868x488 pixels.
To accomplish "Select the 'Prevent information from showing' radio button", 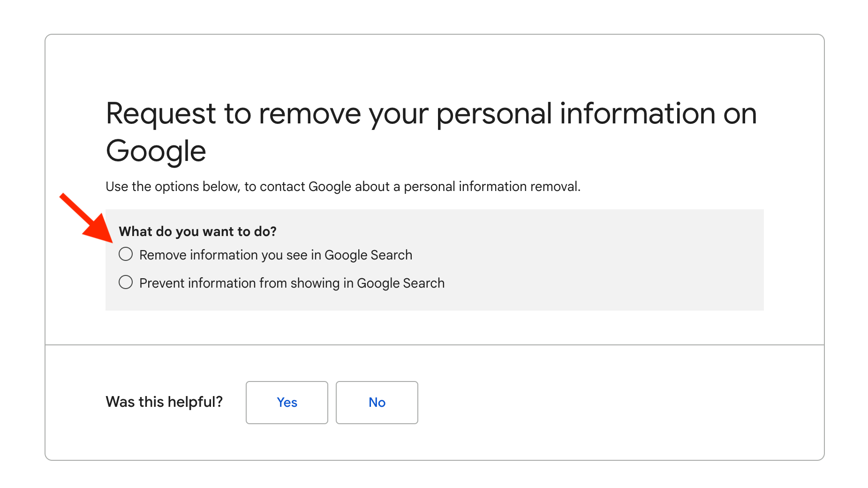I will (126, 282).
